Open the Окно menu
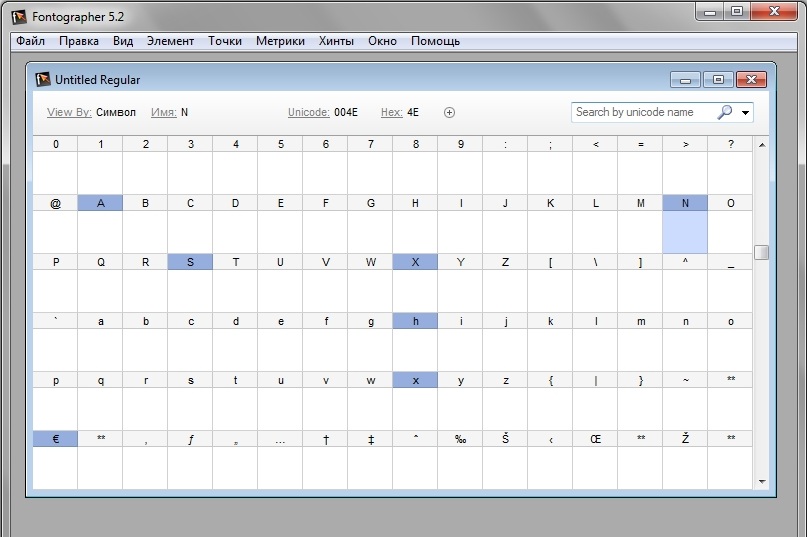Image resolution: width=807 pixels, height=537 pixels. [382, 41]
